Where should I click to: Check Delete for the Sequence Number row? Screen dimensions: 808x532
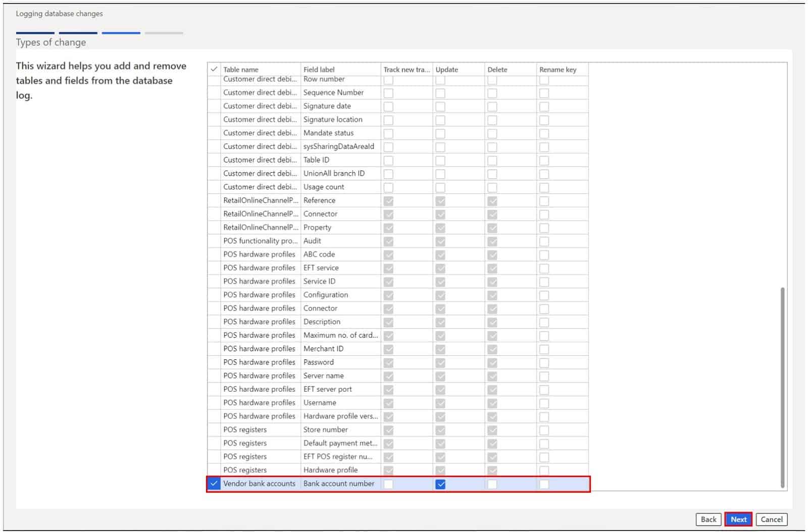point(492,93)
